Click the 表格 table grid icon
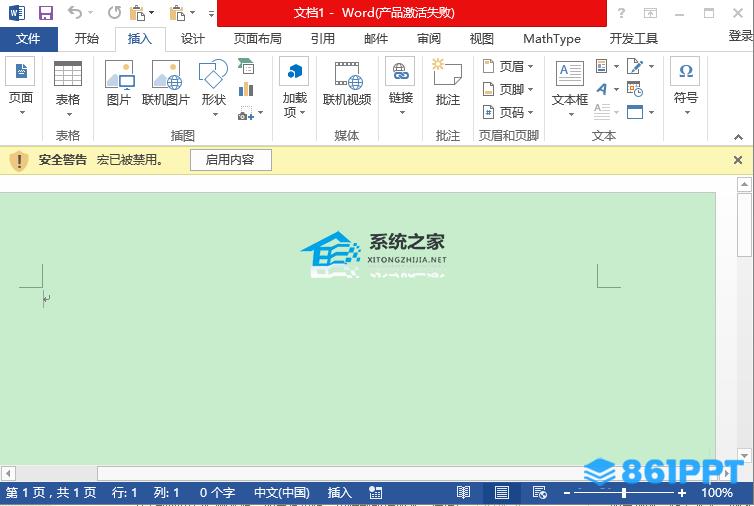The width and height of the screenshot is (754, 506). (68, 74)
